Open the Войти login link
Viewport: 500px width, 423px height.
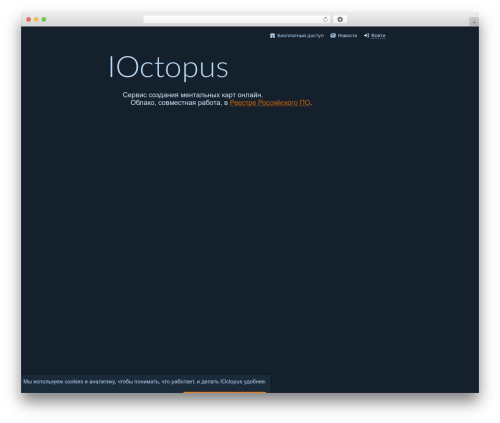point(378,36)
